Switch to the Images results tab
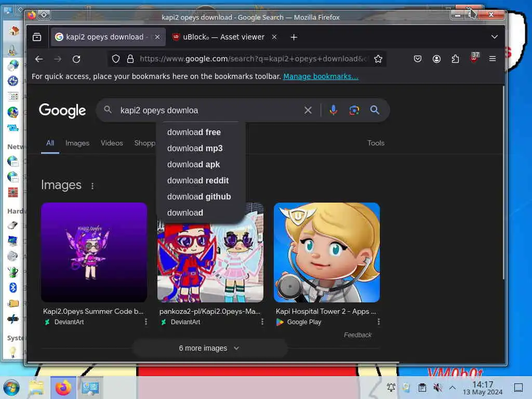 (x=77, y=143)
